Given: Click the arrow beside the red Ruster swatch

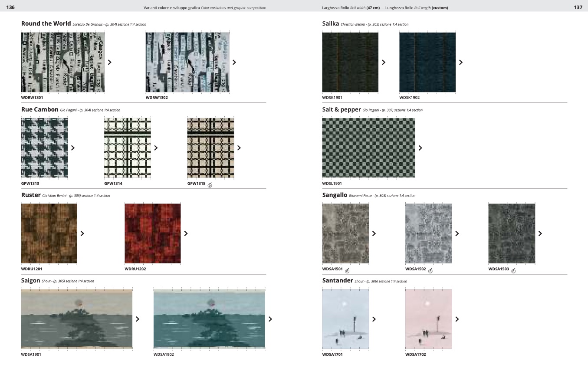Looking at the screenshot, I should [186, 233].
